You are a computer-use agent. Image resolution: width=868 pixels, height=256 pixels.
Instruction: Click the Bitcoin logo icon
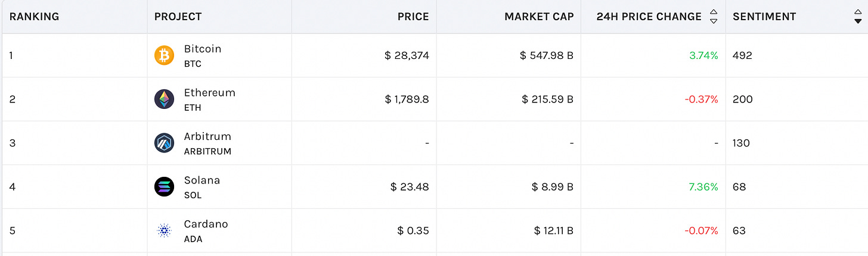tap(164, 55)
